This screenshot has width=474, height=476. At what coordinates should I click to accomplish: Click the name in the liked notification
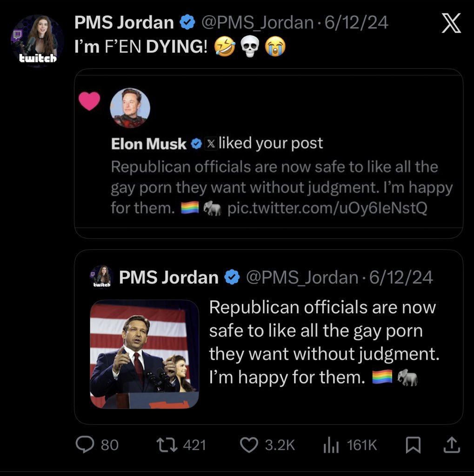pos(149,144)
